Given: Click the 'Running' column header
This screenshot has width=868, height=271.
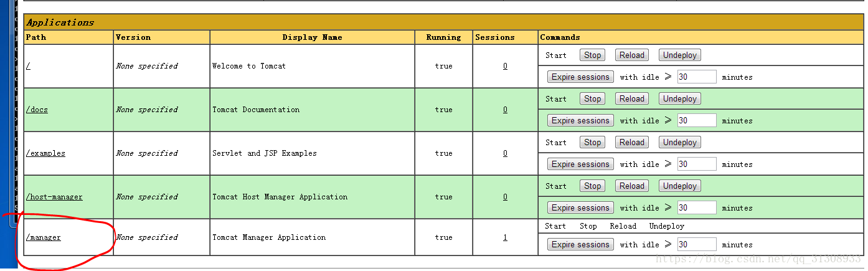Looking at the screenshot, I should pos(443,37).
